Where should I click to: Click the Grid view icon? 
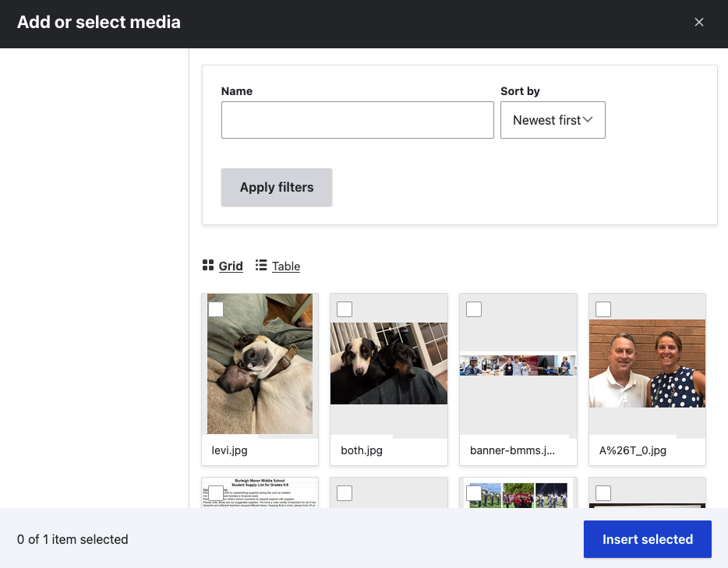[208, 265]
